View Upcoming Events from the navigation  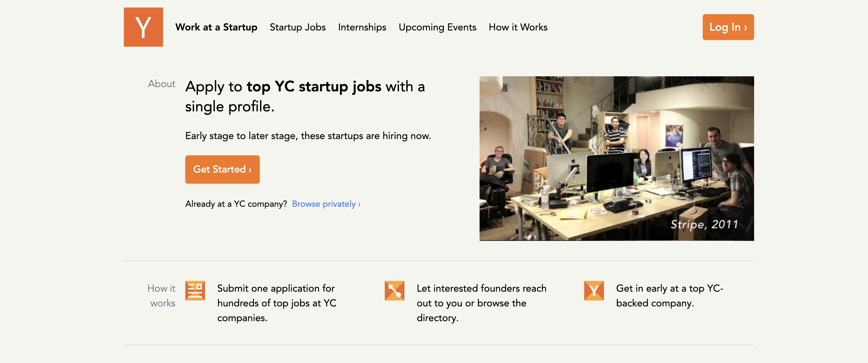437,27
